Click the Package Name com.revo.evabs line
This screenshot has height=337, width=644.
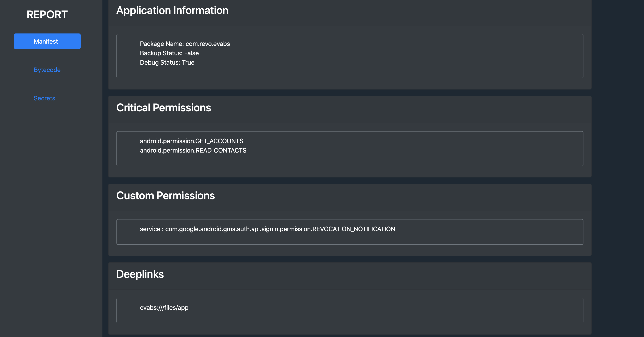point(185,44)
